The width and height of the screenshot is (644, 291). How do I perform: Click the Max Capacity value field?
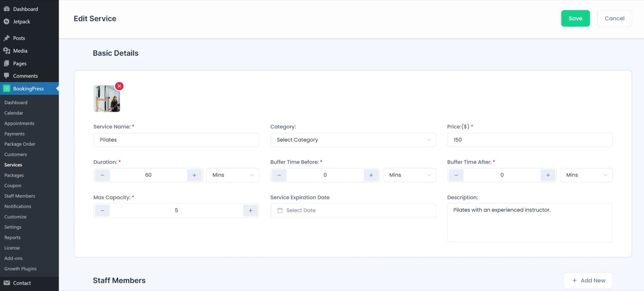[x=176, y=210]
